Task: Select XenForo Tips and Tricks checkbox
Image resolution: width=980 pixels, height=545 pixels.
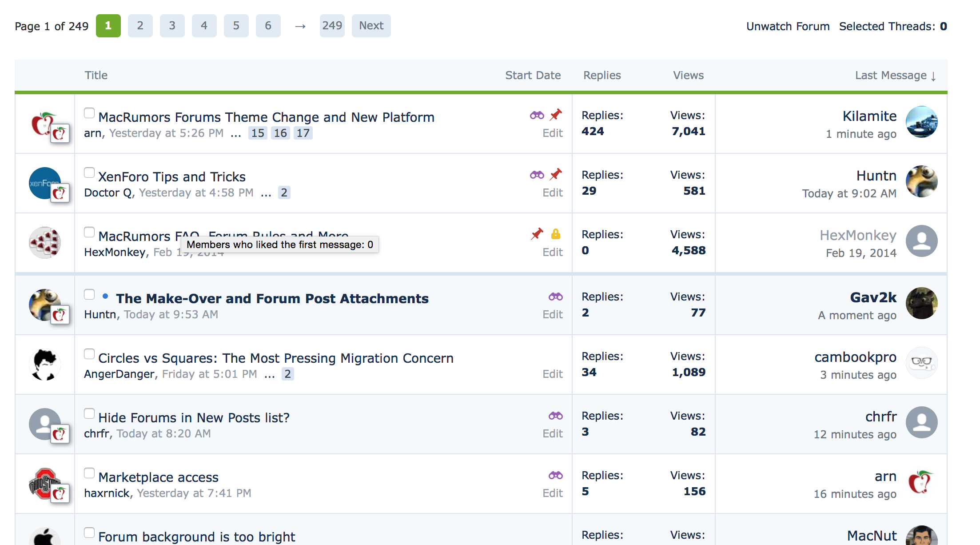Action: [89, 172]
